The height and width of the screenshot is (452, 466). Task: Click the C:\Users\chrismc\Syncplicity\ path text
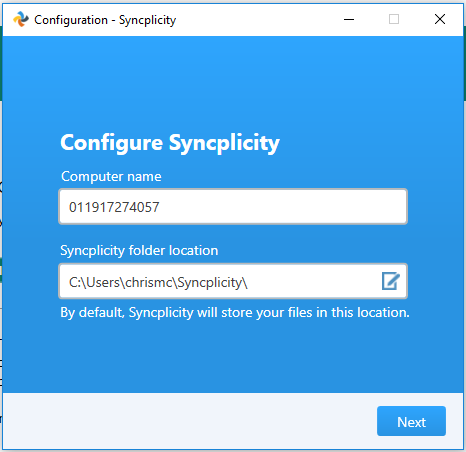(158, 283)
